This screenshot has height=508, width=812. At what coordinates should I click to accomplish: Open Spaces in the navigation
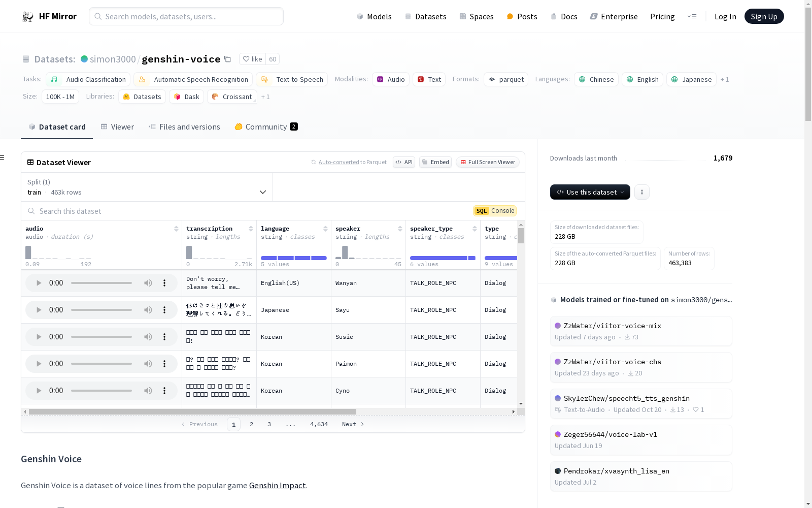pyautogui.click(x=476, y=17)
